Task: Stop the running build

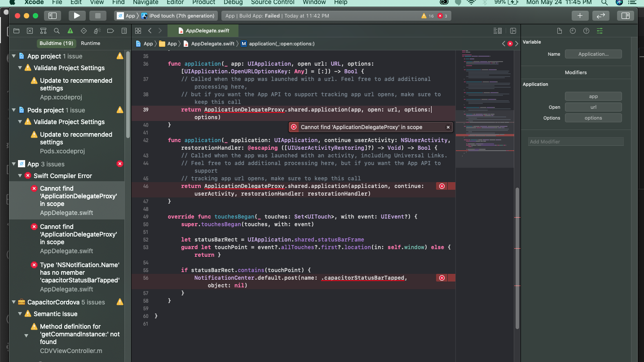Action: pos(97,15)
